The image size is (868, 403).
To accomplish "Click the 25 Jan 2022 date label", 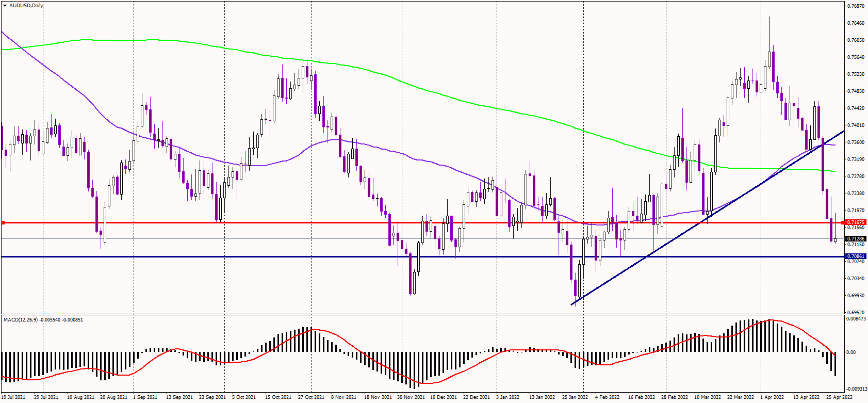I will (575, 397).
